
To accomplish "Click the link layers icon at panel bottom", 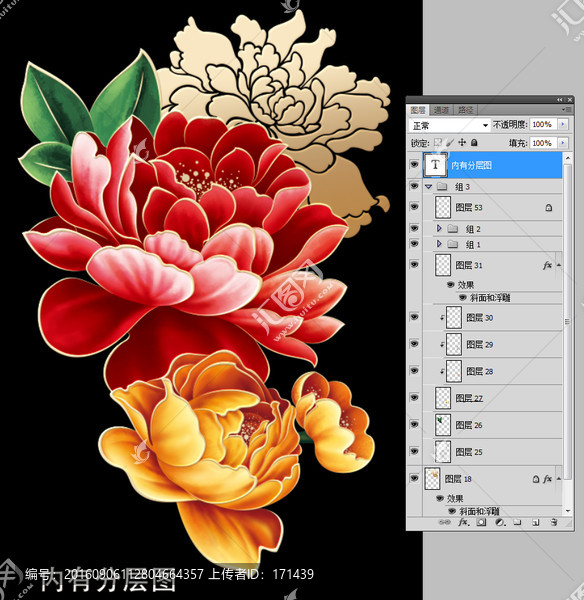I will 444,522.
